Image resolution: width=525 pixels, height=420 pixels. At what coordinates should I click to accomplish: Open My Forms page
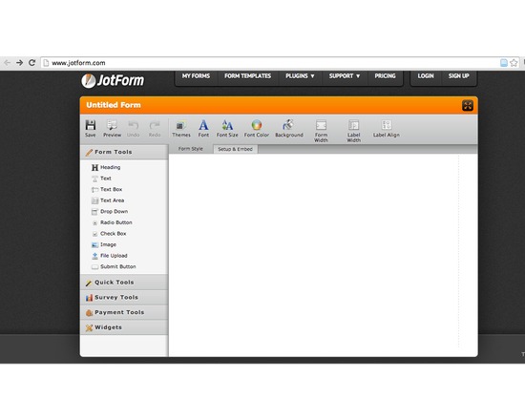tap(196, 76)
